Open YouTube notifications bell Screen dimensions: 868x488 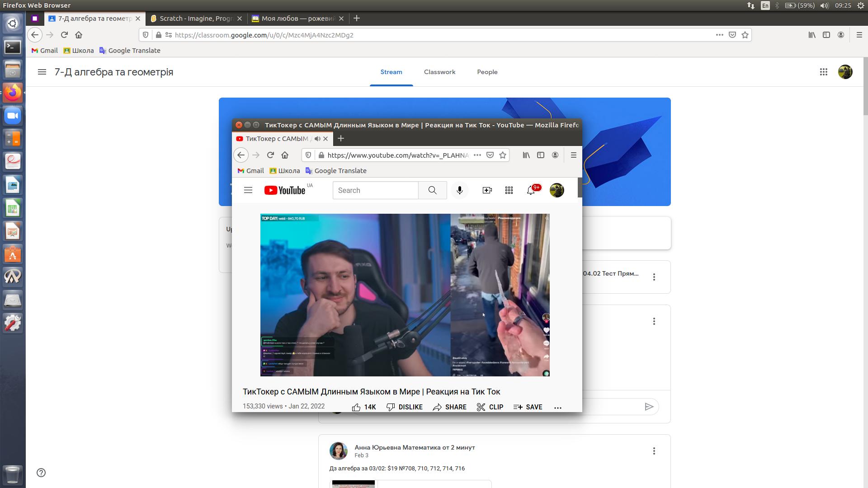point(531,190)
